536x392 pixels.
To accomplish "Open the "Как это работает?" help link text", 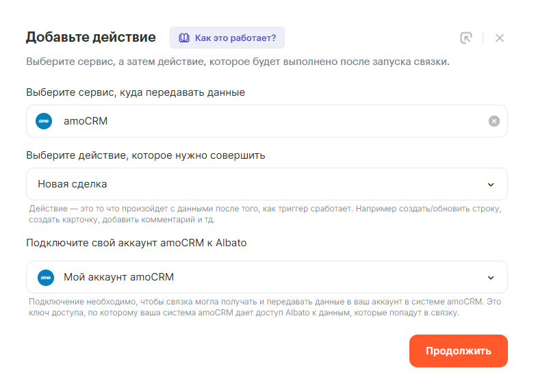I will [x=235, y=38].
